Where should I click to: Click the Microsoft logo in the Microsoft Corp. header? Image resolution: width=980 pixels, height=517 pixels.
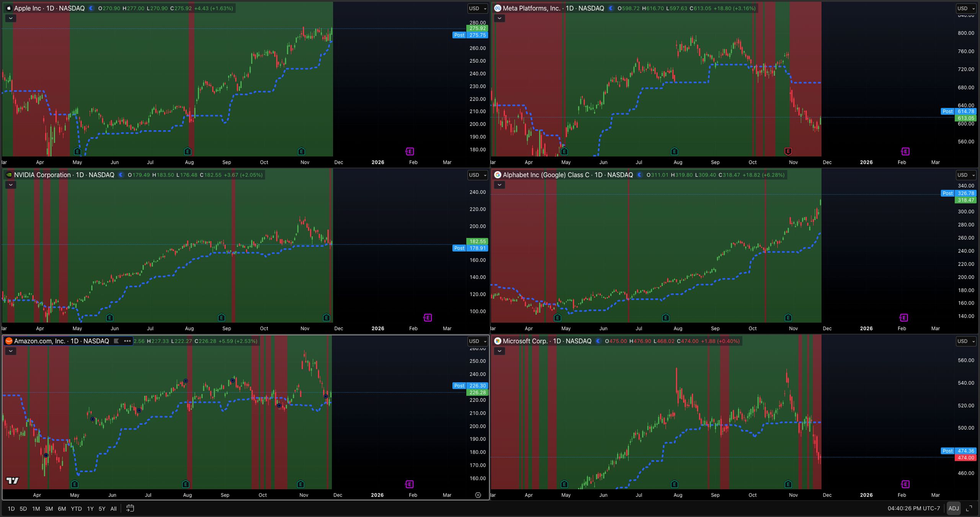tap(498, 341)
